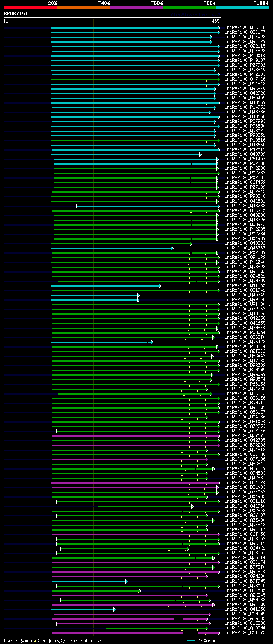Viewport: 273px width, 644px height.
Task: Open hit UniRef100_P02233
Action: pos(245,75)
